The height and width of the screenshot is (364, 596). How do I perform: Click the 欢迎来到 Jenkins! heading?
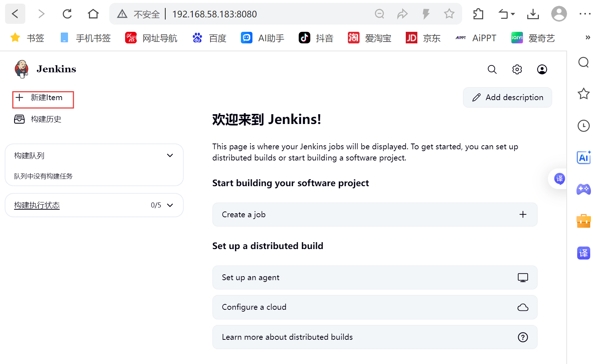pyautogui.click(x=267, y=119)
